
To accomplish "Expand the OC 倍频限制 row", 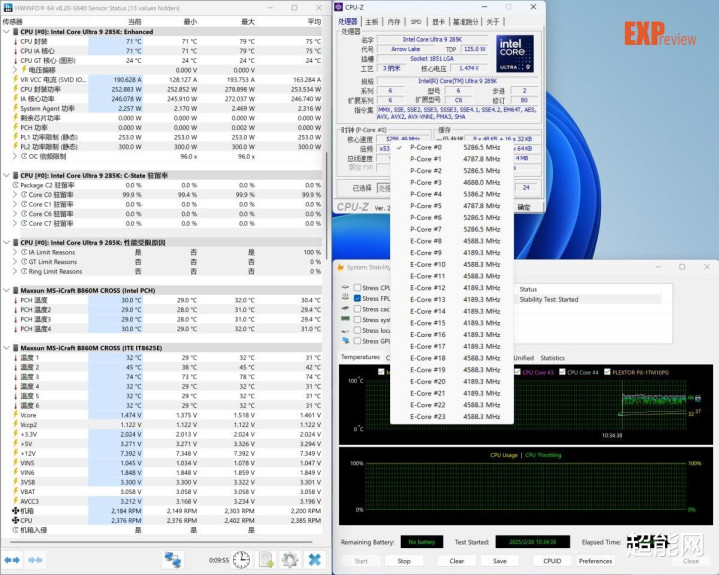I will pos(15,156).
